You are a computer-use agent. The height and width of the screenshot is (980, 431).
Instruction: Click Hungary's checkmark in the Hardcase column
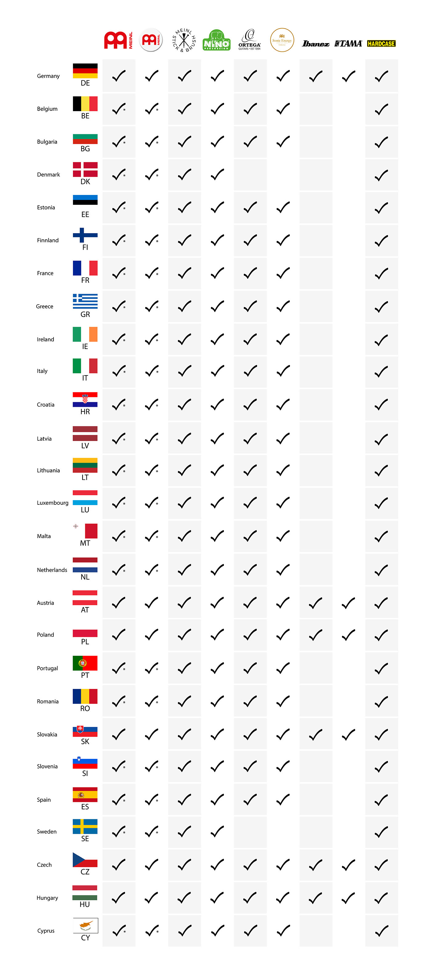pyautogui.click(x=381, y=898)
